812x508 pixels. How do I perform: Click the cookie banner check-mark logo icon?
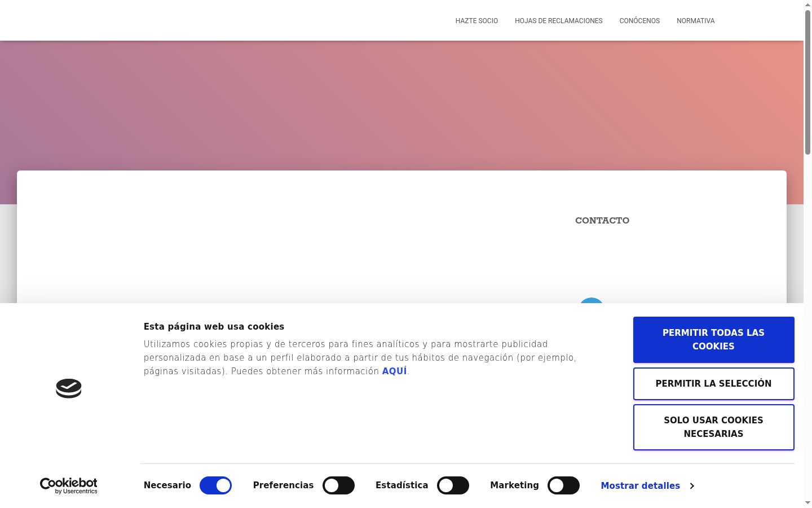[69, 388]
